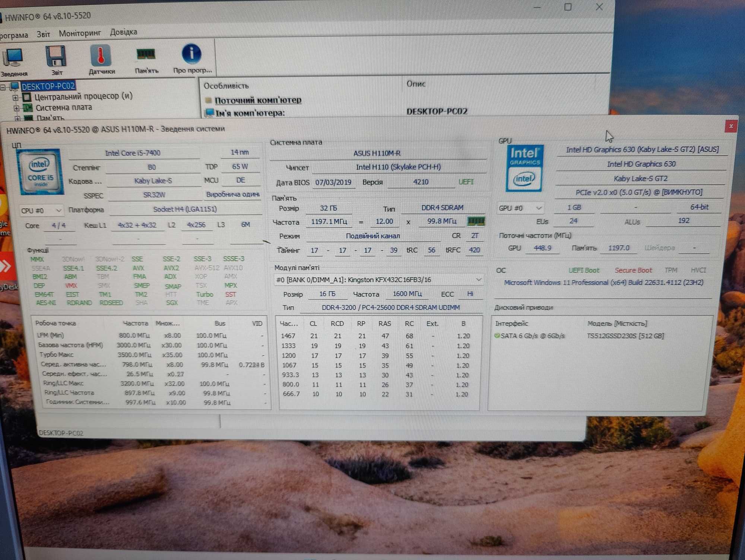Image resolution: width=745 pixels, height=560 pixels.
Task: Open the GPU #0 selector dropdown
Action: [x=520, y=208]
